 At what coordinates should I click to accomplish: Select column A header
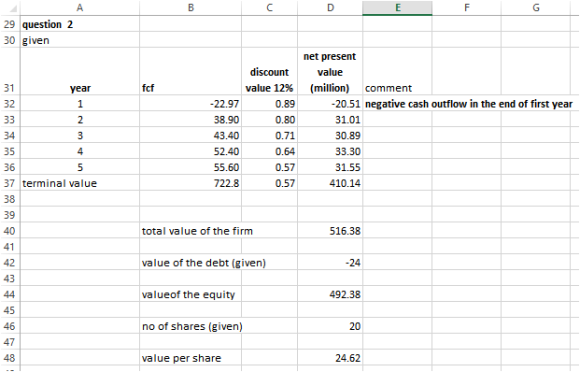pyautogui.click(x=80, y=7)
